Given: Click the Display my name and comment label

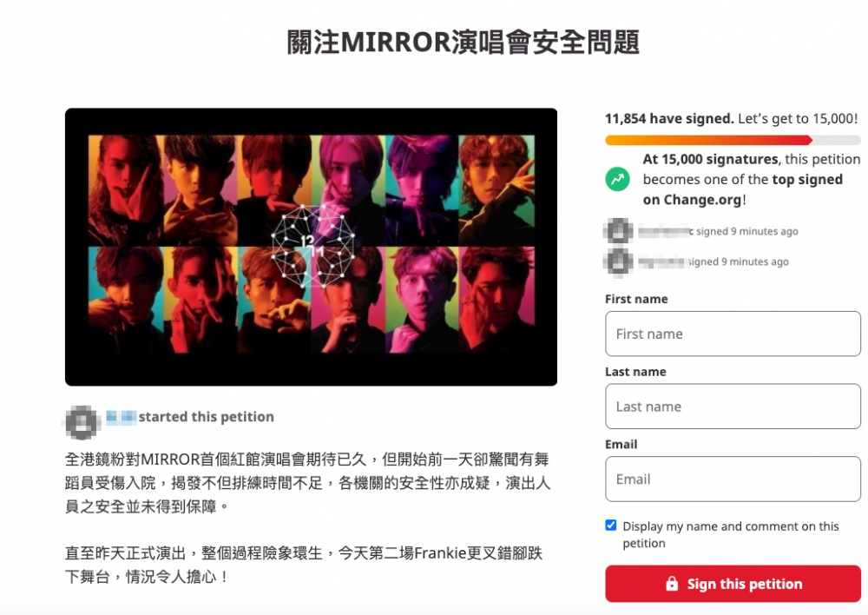Looking at the screenshot, I should coord(731,535).
